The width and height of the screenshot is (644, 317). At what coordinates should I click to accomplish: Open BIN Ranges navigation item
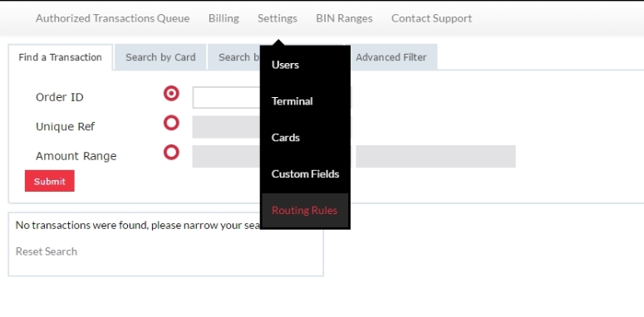click(x=344, y=18)
